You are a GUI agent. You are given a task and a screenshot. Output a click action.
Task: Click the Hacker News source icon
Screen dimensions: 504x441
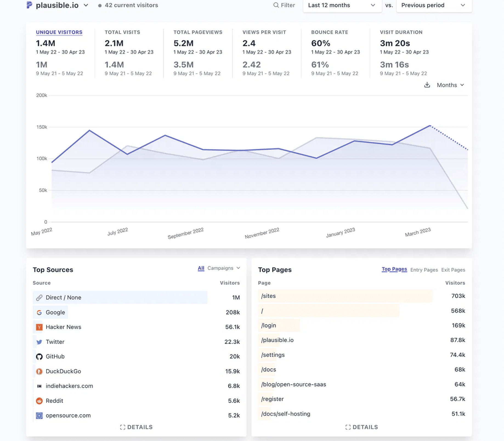(x=39, y=327)
